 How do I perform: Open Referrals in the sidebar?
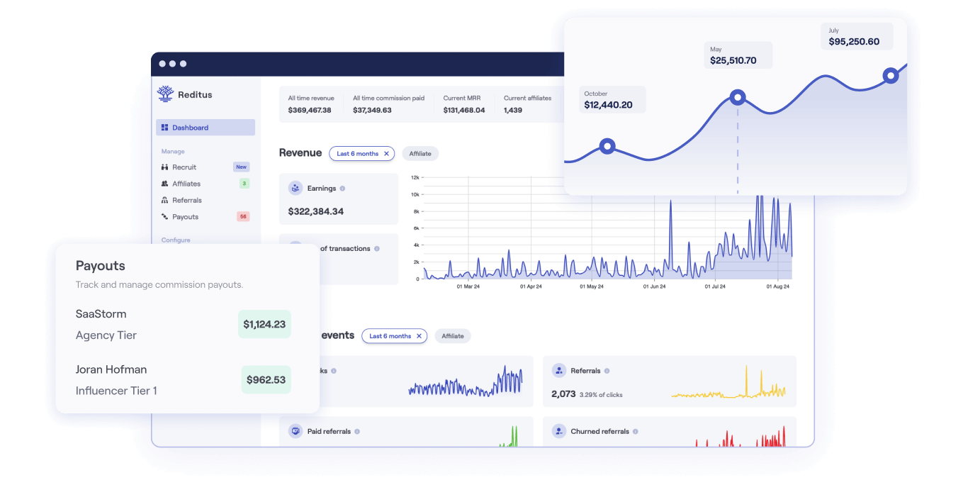pos(187,200)
